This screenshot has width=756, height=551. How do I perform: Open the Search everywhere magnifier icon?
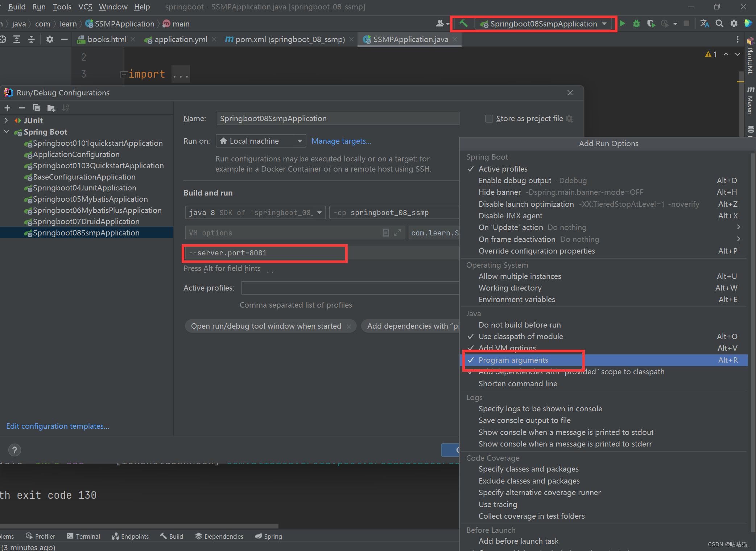719,24
